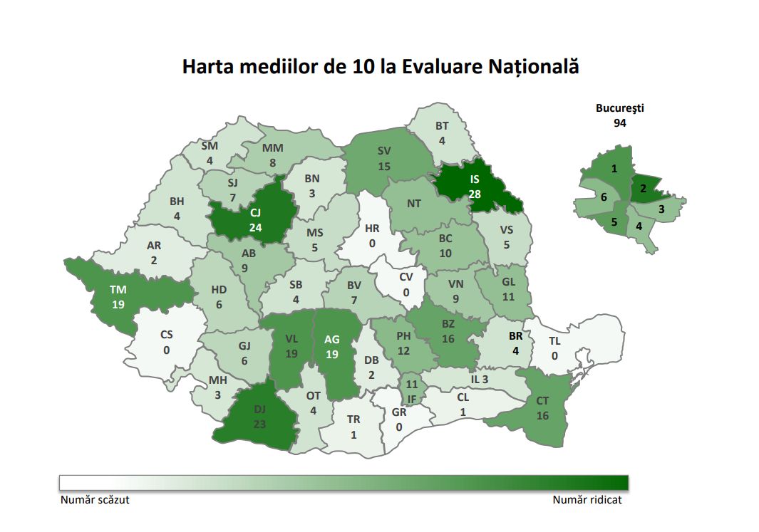Viewport: 759px width, 532px height.
Task: Click the Argeș county labeled AG 19
Action: point(336,349)
